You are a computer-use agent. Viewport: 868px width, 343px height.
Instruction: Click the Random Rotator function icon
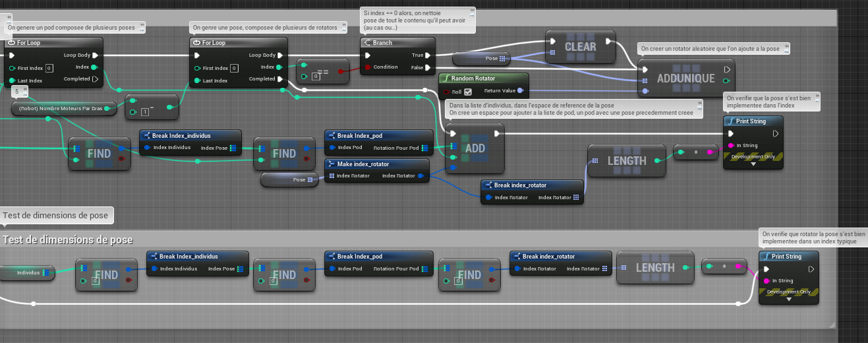(446, 78)
